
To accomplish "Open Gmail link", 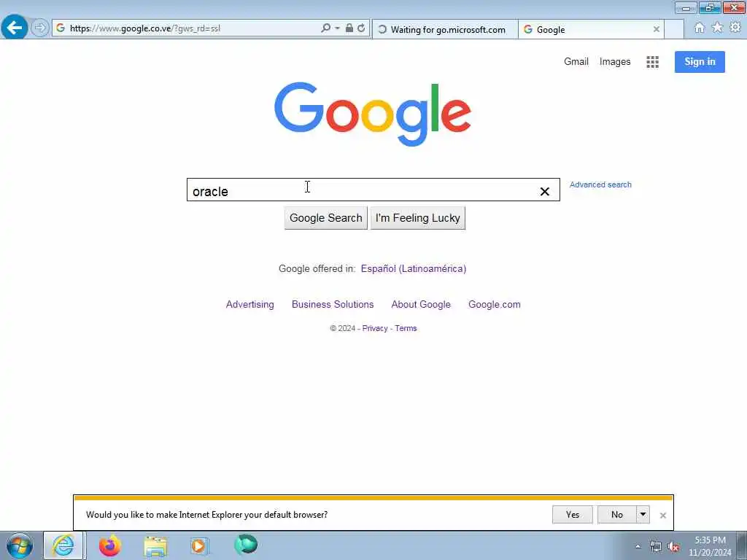I will point(576,61).
